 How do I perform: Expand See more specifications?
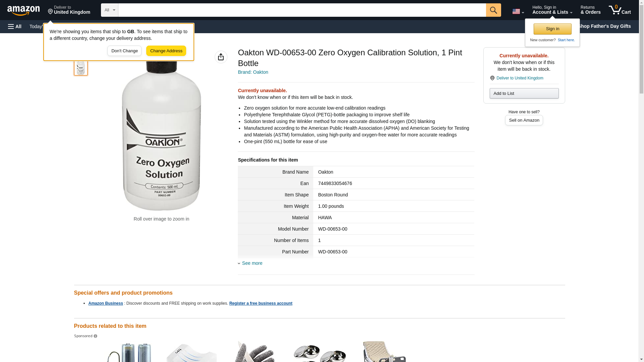(252, 263)
